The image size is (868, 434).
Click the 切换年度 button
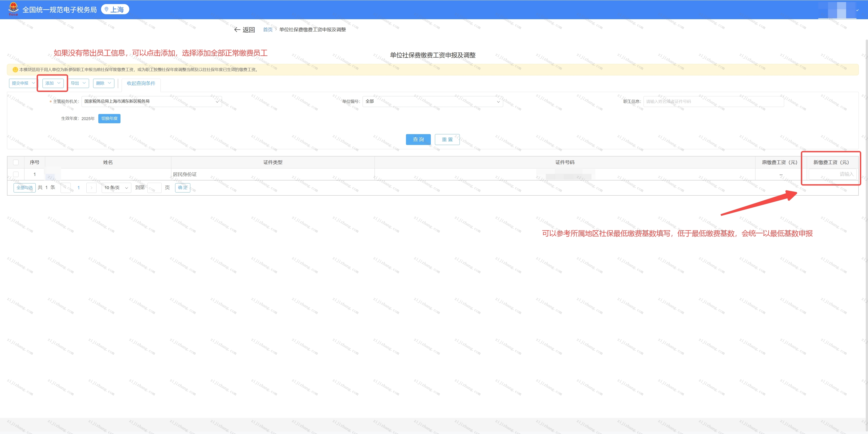[x=109, y=118]
